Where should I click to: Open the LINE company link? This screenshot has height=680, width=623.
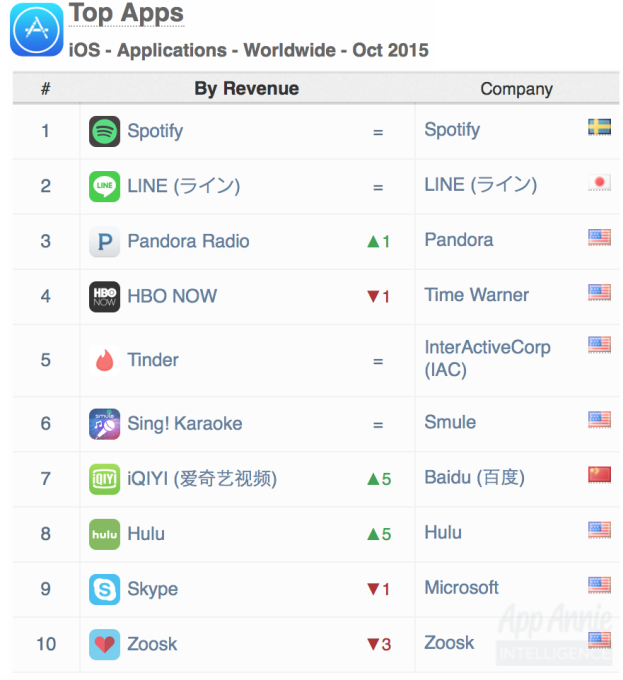point(481,185)
